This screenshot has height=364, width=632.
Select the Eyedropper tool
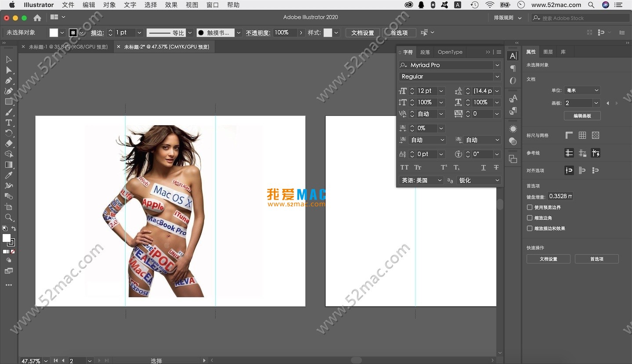point(9,175)
